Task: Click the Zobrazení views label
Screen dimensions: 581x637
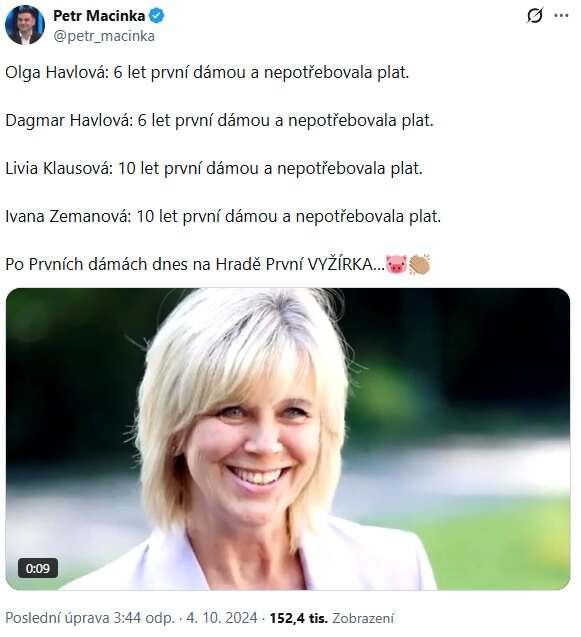Action: tap(363, 618)
